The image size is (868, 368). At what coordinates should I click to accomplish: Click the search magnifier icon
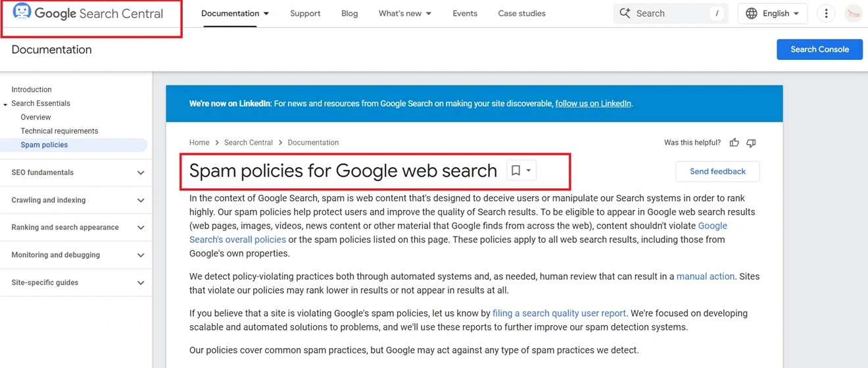point(625,13)
